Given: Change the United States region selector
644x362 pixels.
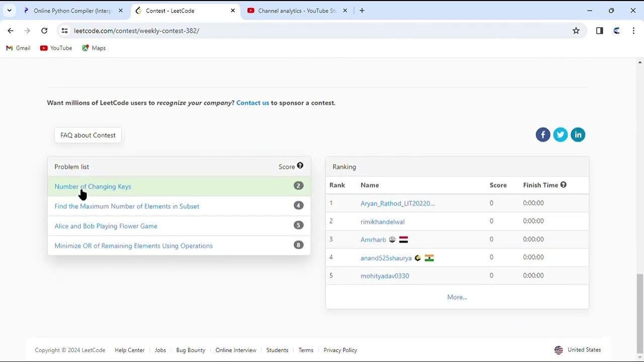Looking at the screenshot, I should tap(578, 350).
